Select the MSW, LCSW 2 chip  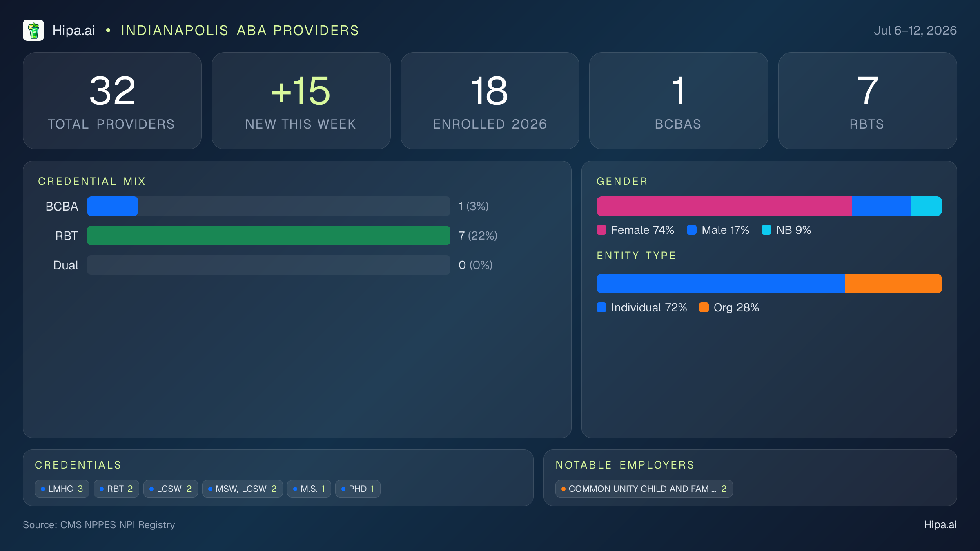243,489
